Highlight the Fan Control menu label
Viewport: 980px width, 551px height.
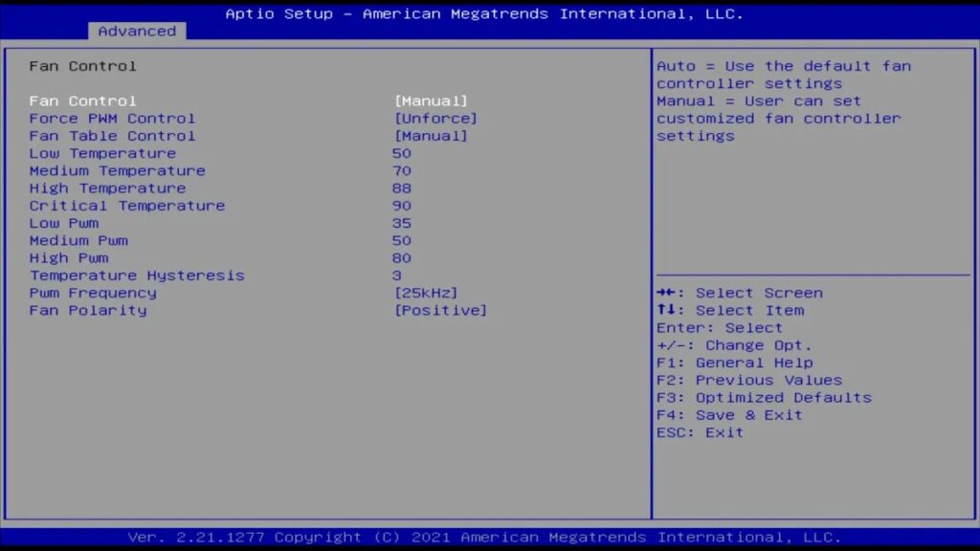(x=82, y=100)
